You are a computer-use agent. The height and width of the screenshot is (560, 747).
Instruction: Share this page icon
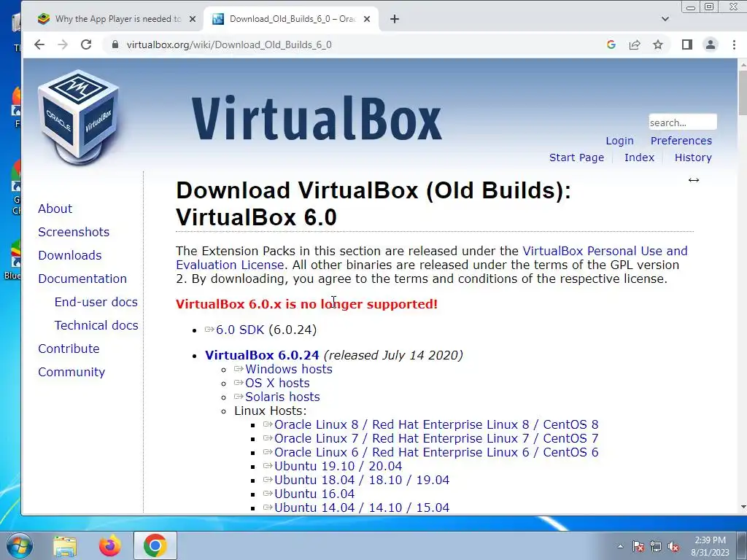point(635,44)
